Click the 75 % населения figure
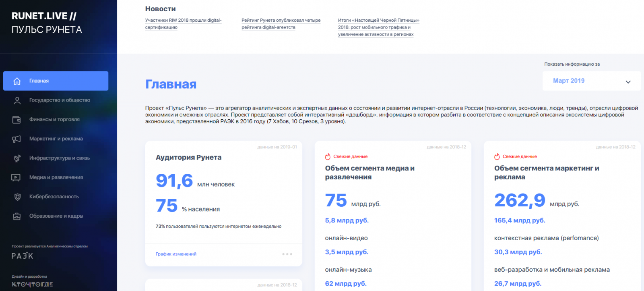 188,206
